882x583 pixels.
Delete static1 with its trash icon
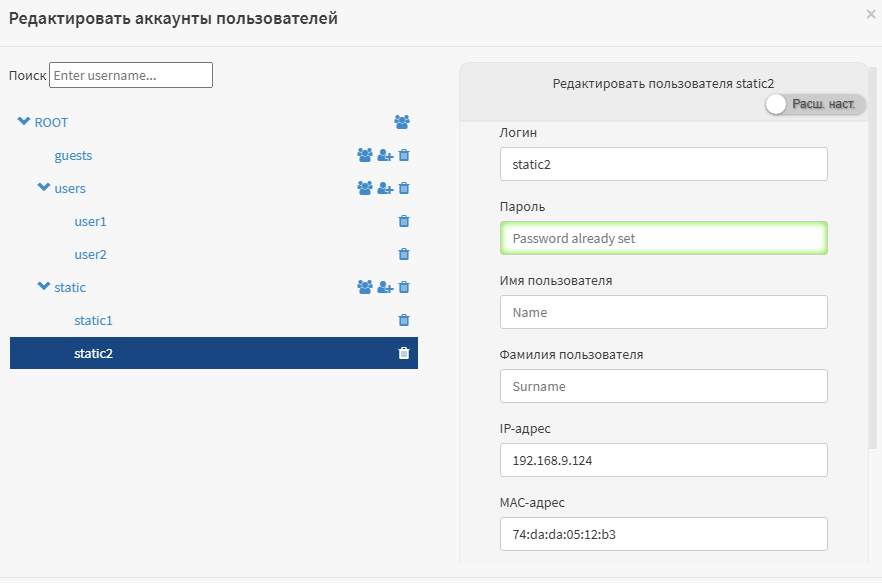(x=404, y=320)
